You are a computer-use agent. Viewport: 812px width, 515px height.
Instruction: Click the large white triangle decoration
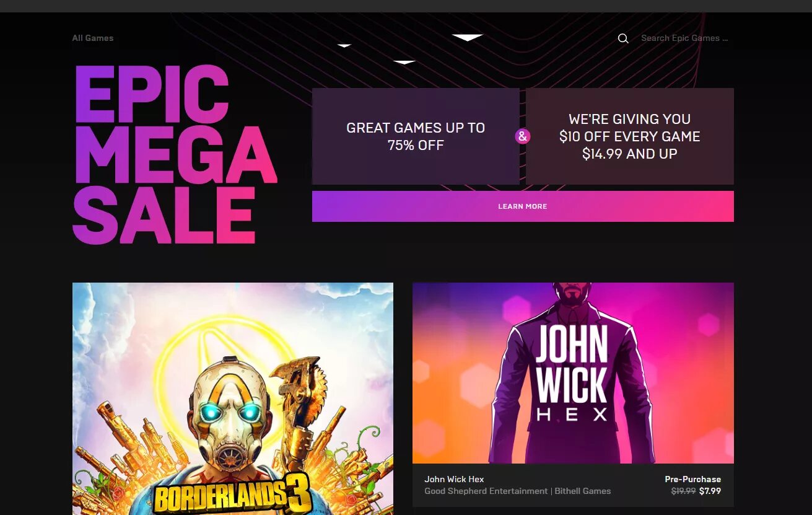(468, 38)
